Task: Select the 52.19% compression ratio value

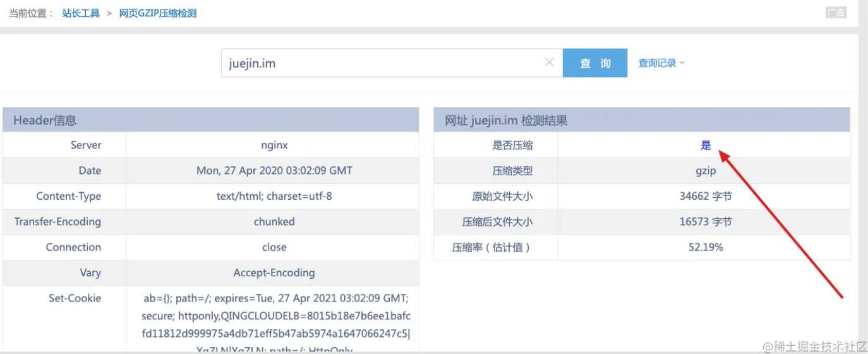Action: [x=706, y=248]
